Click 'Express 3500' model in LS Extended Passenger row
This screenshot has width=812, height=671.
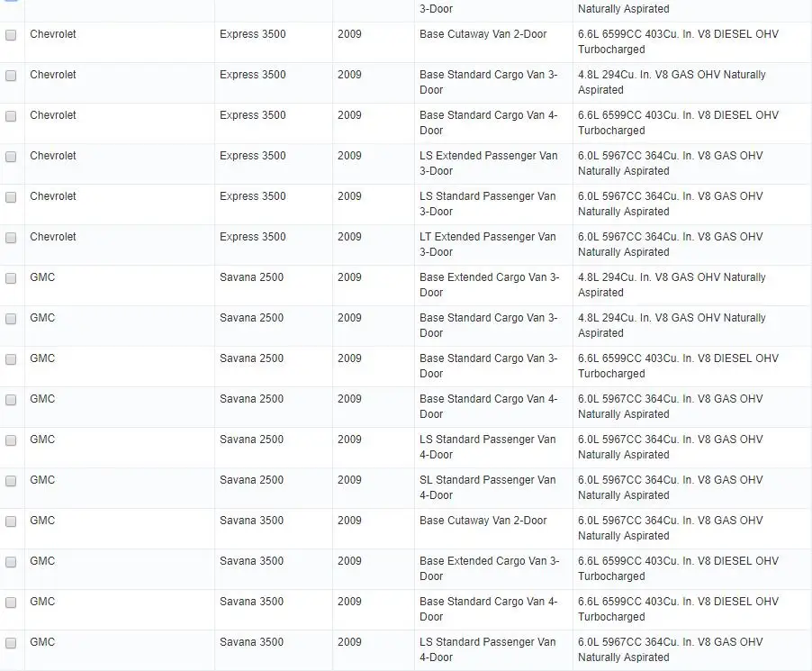(x=253, y=156)
